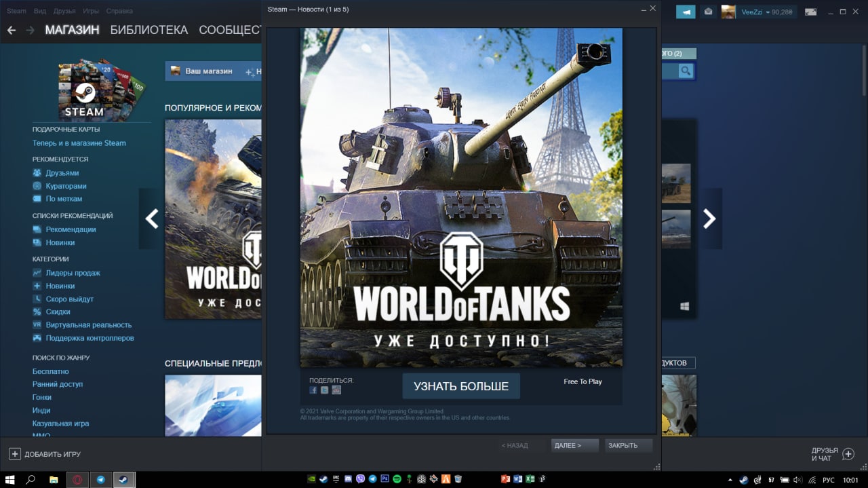Screen dimensions: 868x488
Task: Click the 'Узнать больше' button
Action: pyautogui.click(x=461, y=386)
